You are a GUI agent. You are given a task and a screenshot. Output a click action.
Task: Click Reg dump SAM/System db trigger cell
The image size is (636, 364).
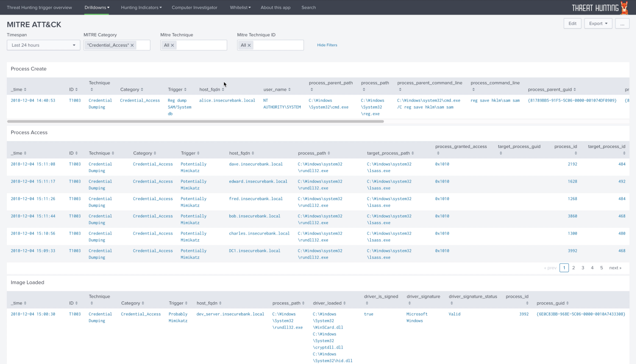[179, 107]
